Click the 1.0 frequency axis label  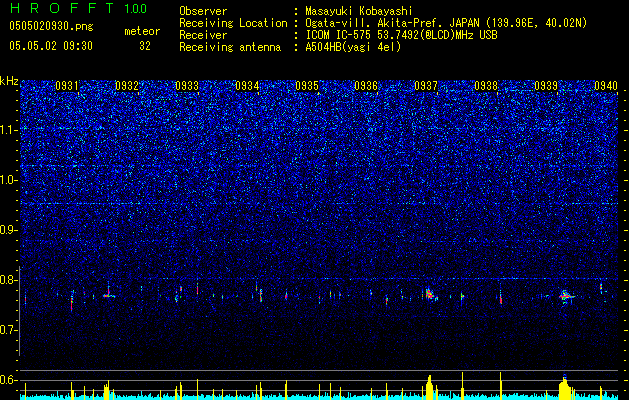coord(8,180)
